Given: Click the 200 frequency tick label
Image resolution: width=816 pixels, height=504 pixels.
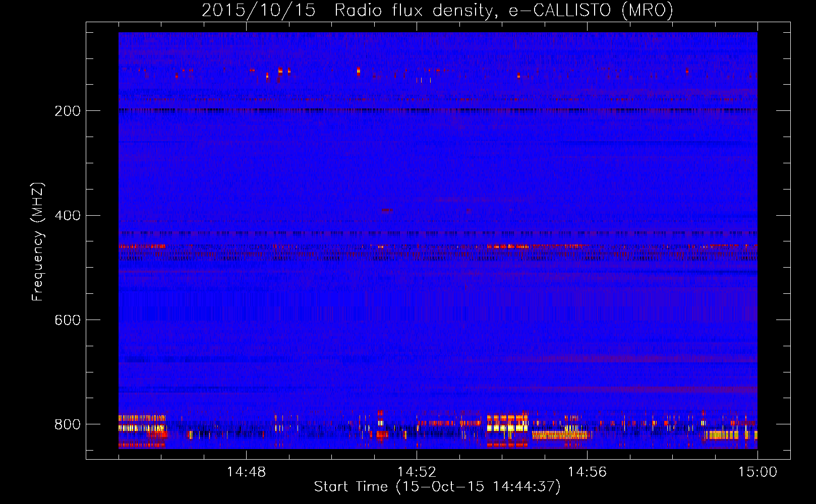Looking at the screenshot, I should point(68,111).
